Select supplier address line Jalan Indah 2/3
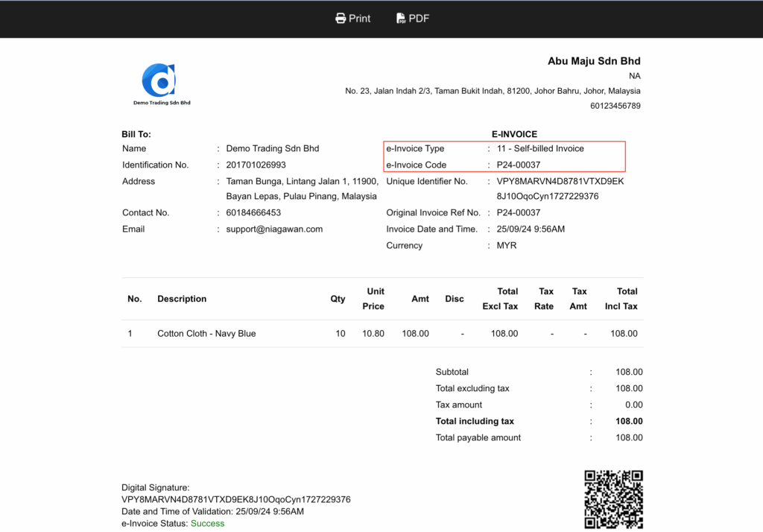This screenshot has height=532, width=763. pos(493,91)
